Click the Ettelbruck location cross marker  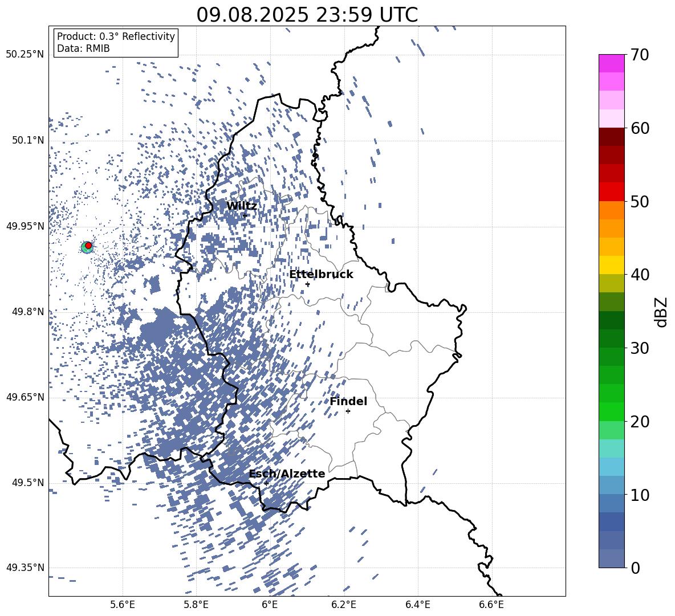307,284
